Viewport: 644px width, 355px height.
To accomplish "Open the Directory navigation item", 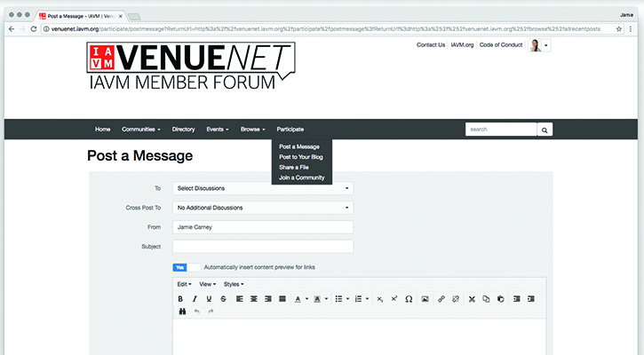I will 183,130.
